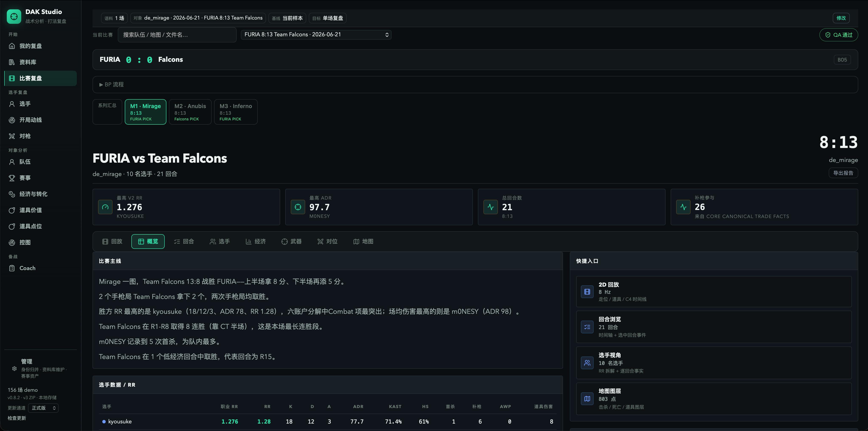
Task: Switch to the 地图 tab
Action: click(363, 241)
